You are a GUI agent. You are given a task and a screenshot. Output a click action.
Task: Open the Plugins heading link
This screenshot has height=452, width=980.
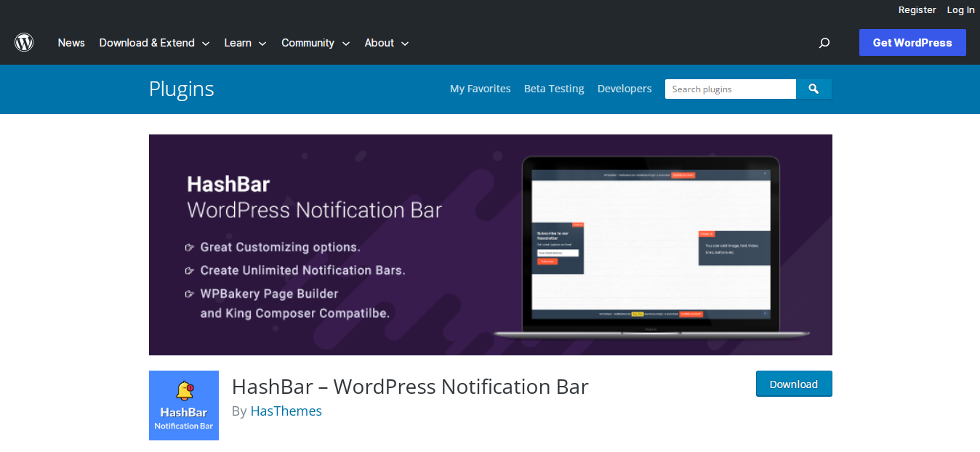click(182, 89)
